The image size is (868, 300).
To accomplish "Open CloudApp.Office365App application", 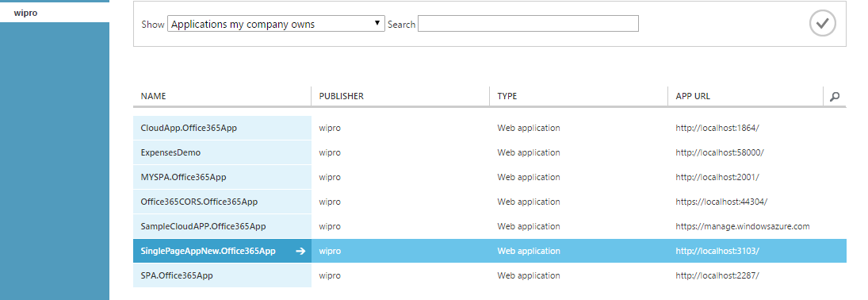I will [189, 128].
